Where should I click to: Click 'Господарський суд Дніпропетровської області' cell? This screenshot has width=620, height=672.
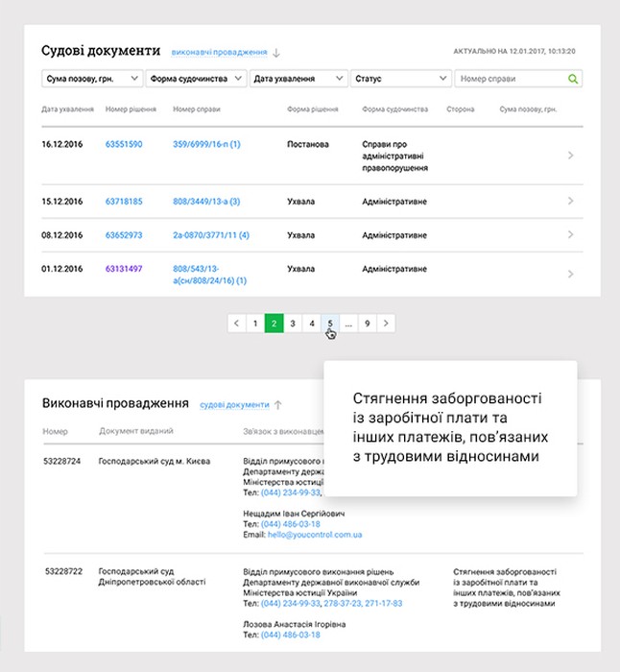pos(152,577)
